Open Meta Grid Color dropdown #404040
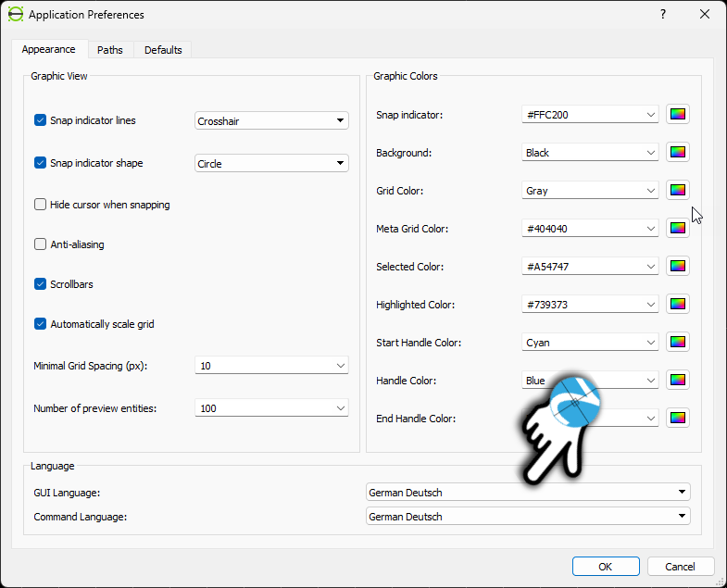Viewport: 727px width, 588px height. coord(590,229)
